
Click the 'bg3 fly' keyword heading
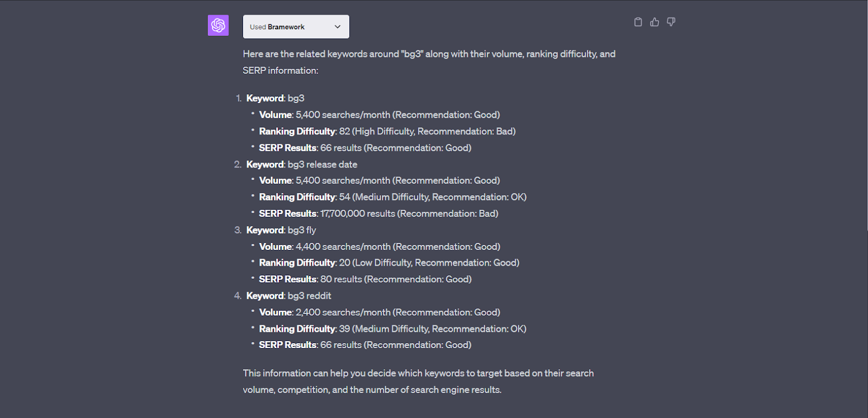coord(281,230)
